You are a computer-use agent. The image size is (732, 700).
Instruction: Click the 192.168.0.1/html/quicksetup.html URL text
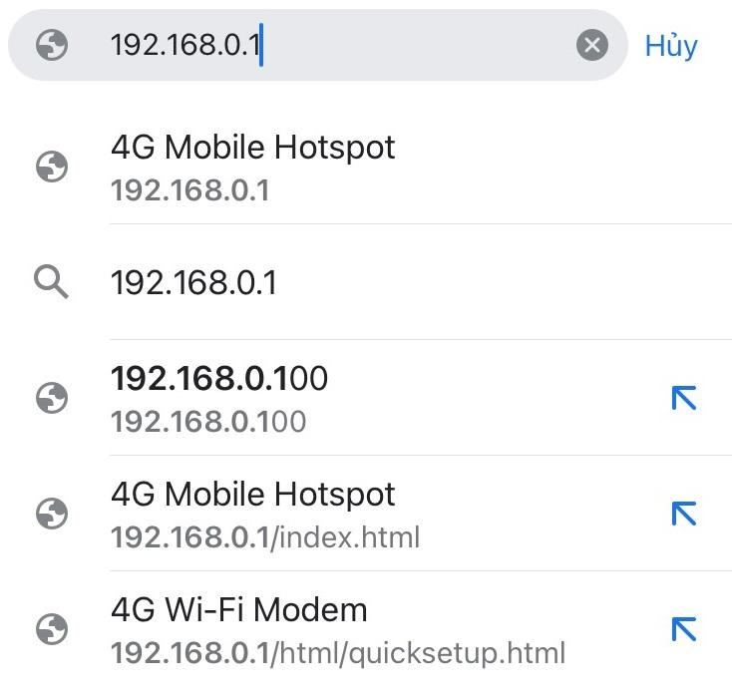(x=338, y=653)
